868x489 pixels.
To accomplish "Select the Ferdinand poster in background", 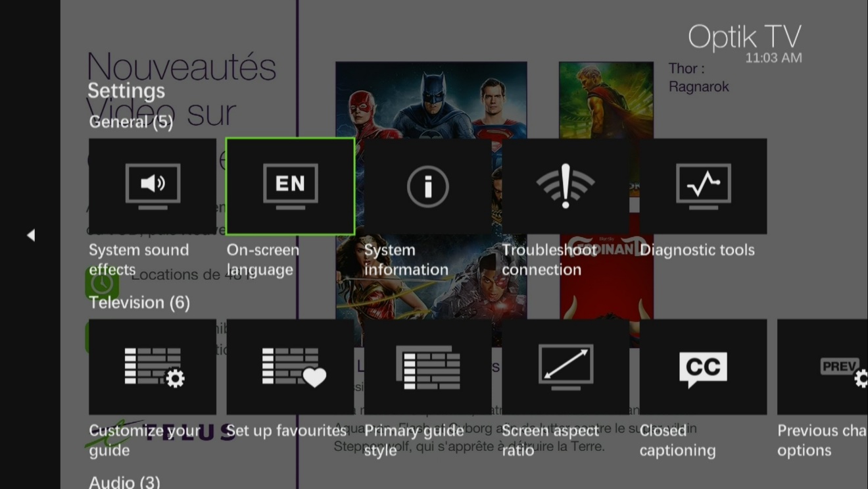I will pos(606,280).
